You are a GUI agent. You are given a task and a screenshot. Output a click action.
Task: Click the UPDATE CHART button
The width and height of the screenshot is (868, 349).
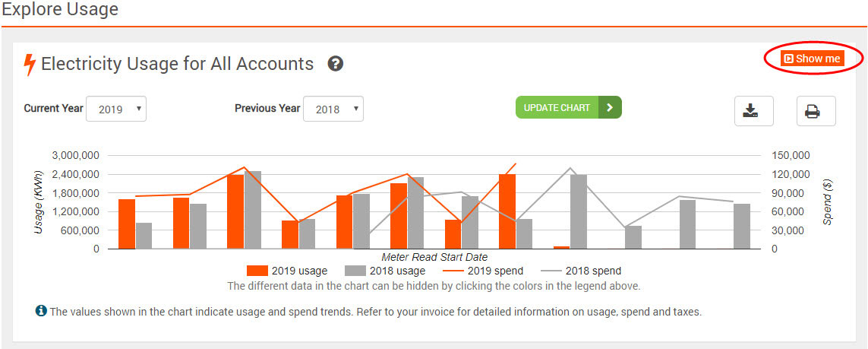(569, 107)
